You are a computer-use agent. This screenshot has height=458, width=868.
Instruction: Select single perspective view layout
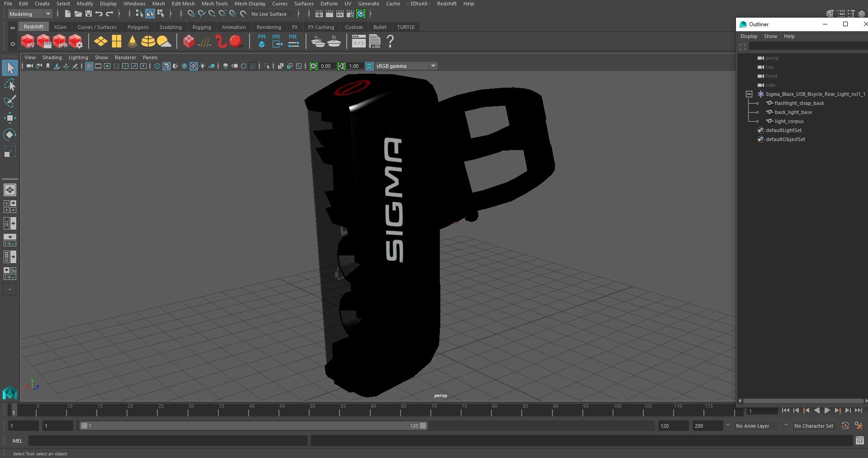[x=9, y=190]
